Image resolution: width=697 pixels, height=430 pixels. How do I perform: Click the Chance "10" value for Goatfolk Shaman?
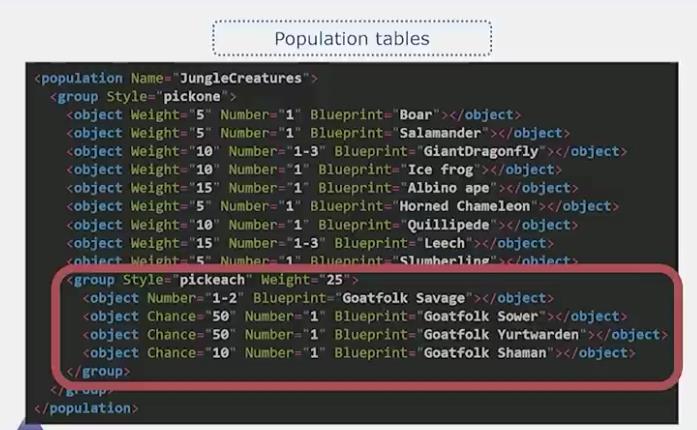(x=209, y=353)
